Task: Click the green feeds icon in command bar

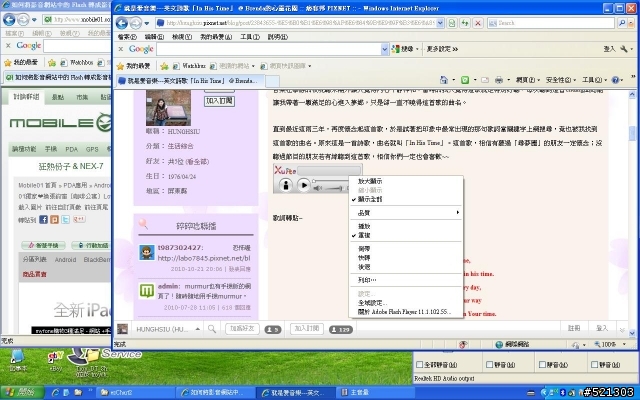Action: tap(465, 80)
